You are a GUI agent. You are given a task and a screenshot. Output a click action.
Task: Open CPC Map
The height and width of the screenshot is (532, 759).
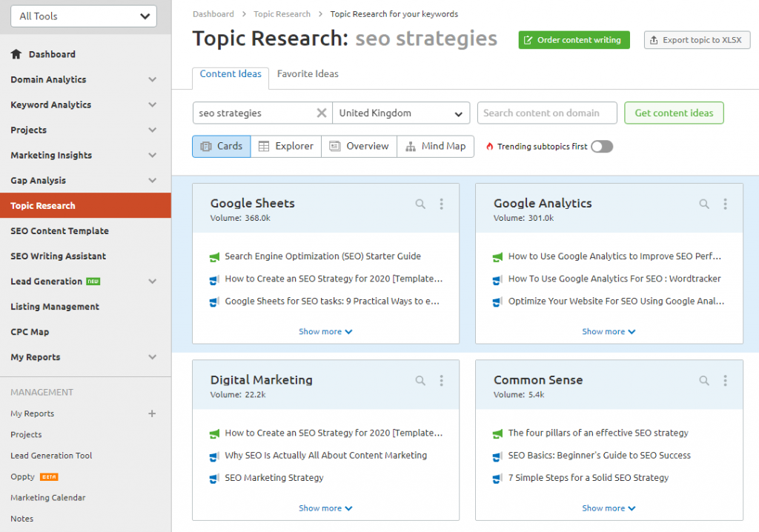tap(30, 332)
